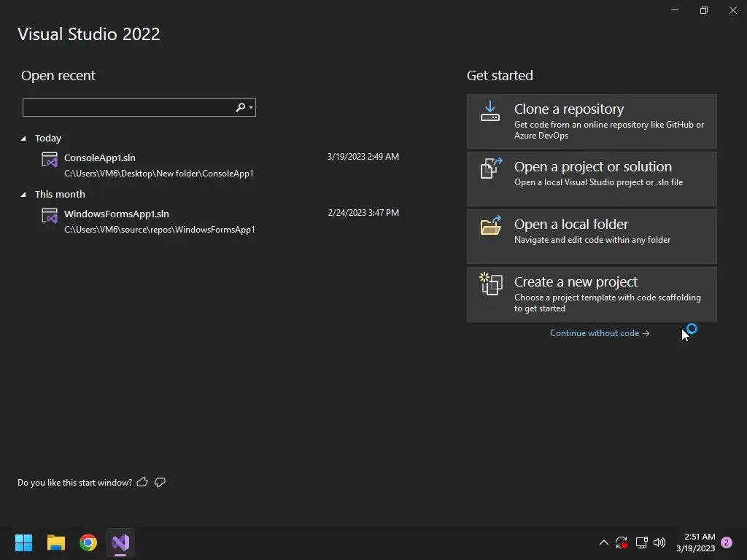
Task: Click the 3/19/2023 2:49 AM timestamp
Action: (363, 157)
